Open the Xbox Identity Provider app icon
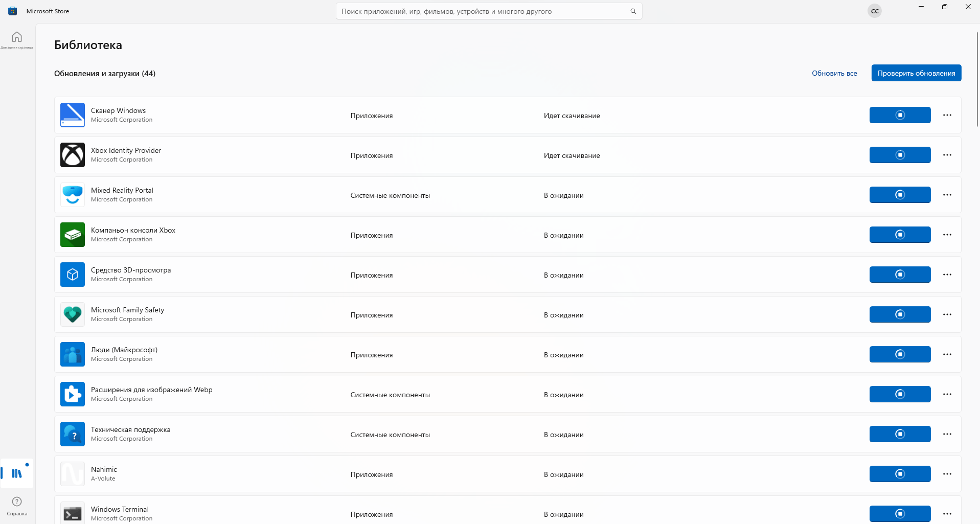This screenshot has width=980, height=524. [x=73, y=155]
